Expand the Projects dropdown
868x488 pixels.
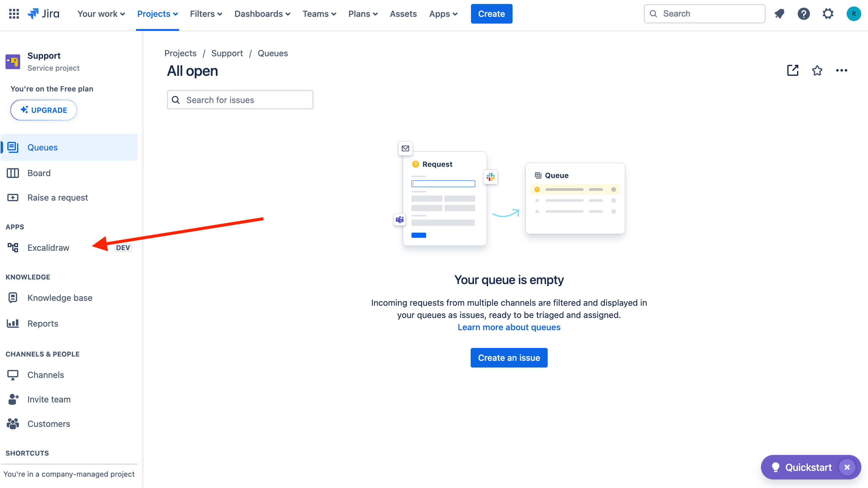pos(157,14)
